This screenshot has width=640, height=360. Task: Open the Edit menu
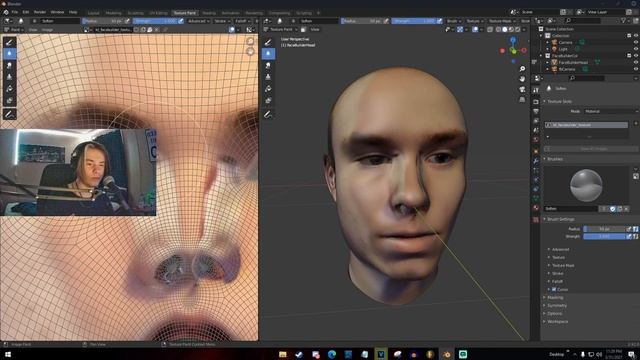[x=26, y=12]
